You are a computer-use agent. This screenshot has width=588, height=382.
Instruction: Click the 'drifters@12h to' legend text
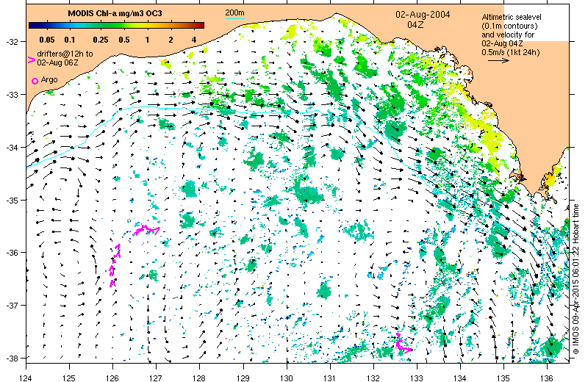[x=65, y=54]
